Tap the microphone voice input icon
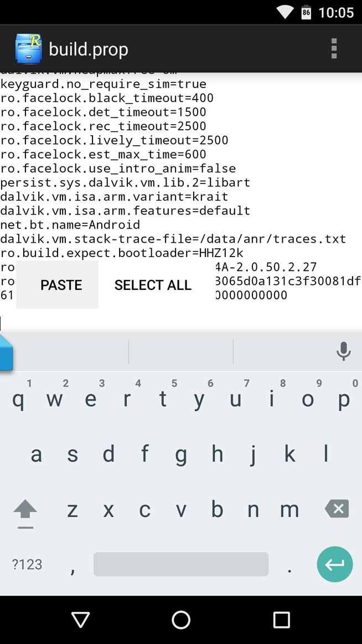The image size is (362, 644). click(x=343, y=351)
